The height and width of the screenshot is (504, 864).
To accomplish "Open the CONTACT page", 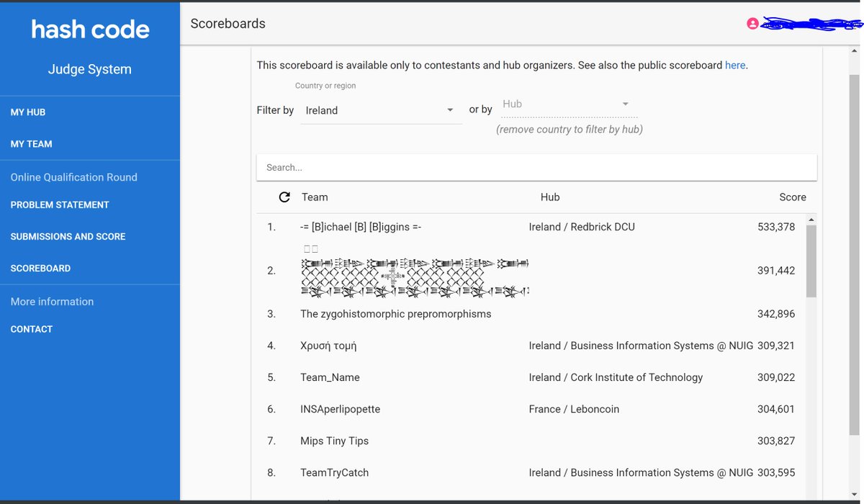I will click(x=32, y=329).
